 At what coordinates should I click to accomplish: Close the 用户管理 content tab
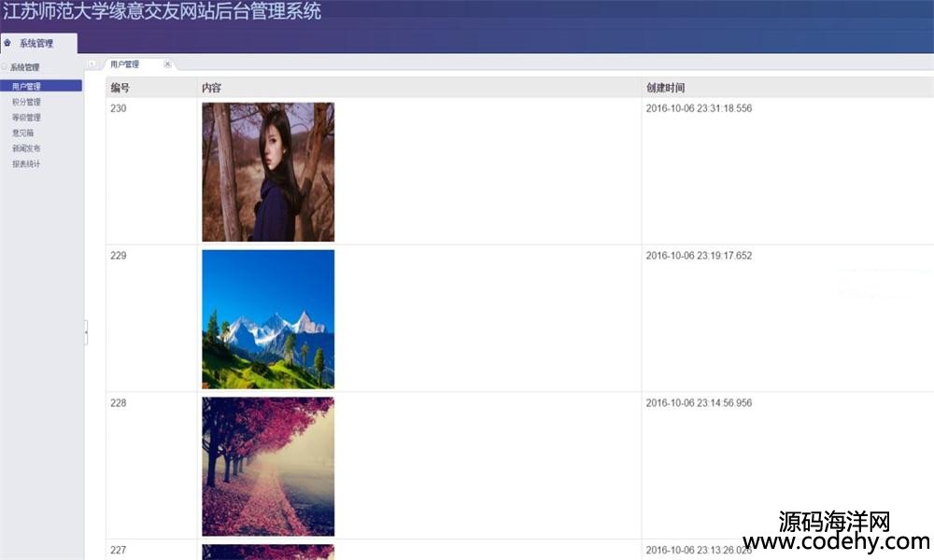167,64
